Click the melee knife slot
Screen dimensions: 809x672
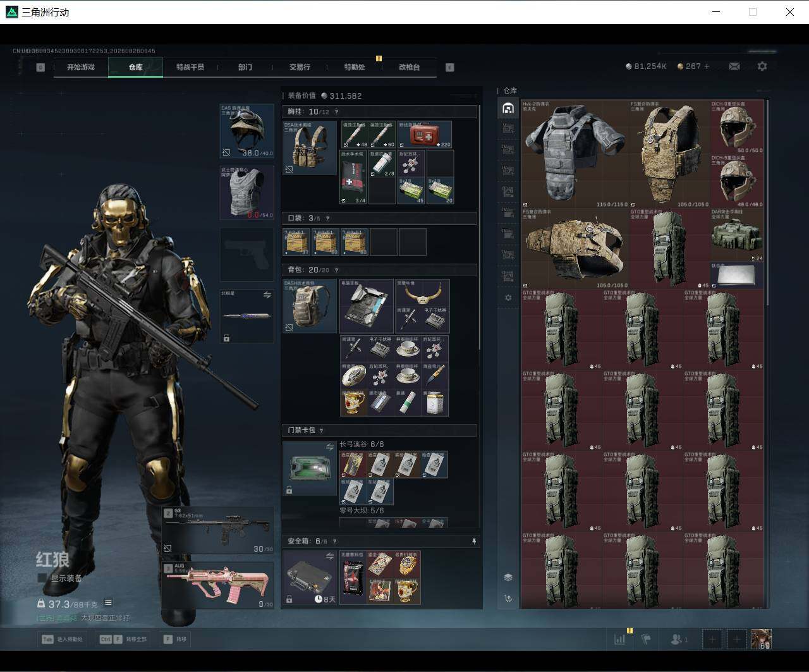pos(246,316)
